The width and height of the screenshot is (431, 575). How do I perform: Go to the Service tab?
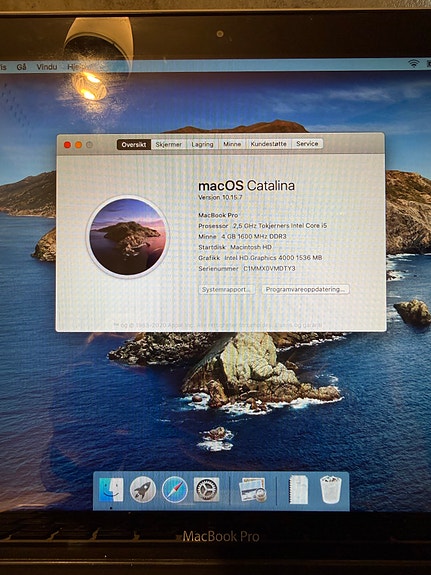point(307,143)
